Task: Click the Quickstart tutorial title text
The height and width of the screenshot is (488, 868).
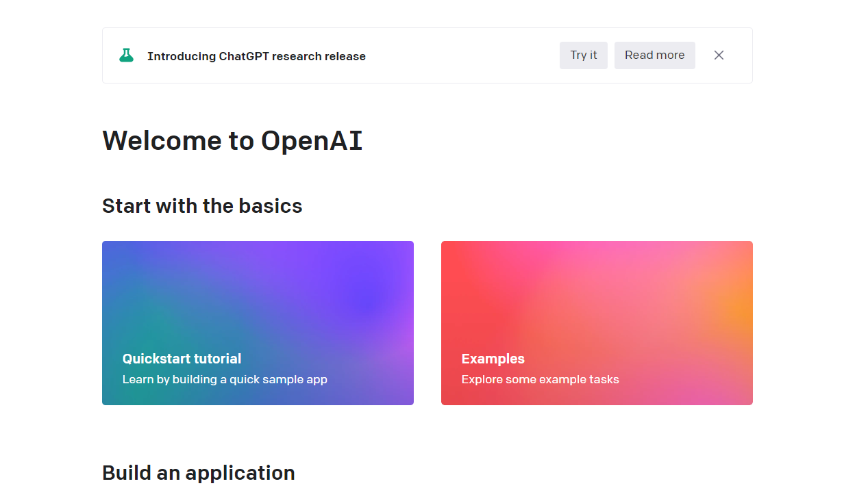Action: (182, 359)
